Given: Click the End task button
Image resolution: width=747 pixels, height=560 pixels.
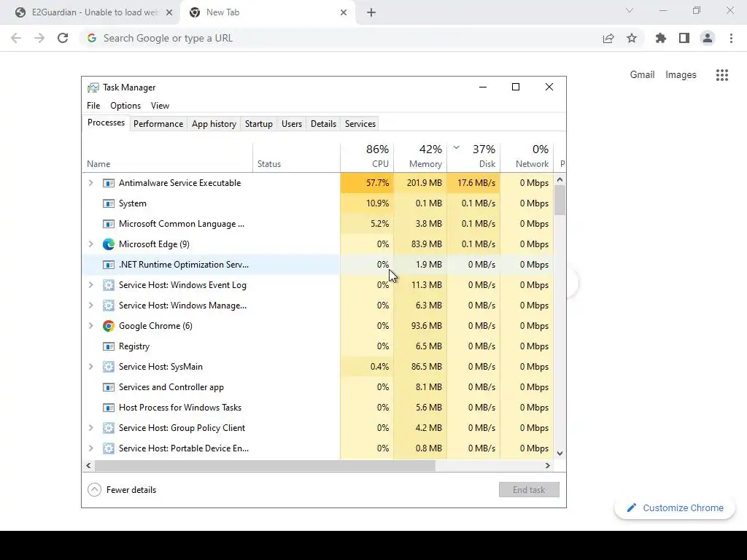Looking at the screenshot, I should pos(529,489).
